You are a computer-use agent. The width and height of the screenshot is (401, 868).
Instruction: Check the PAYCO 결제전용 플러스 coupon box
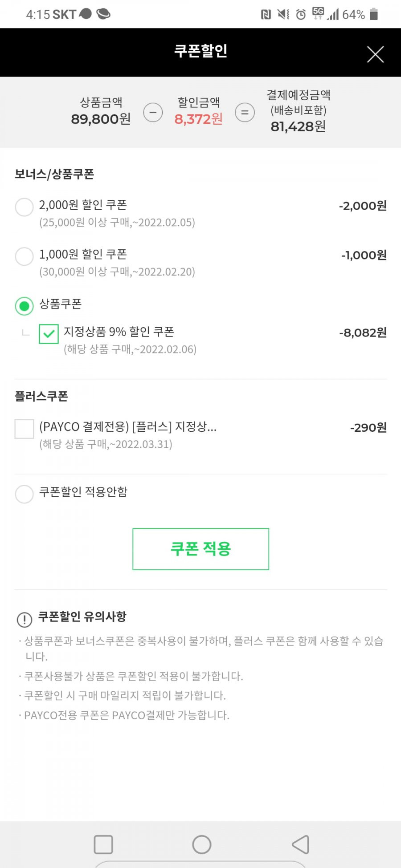24,429
